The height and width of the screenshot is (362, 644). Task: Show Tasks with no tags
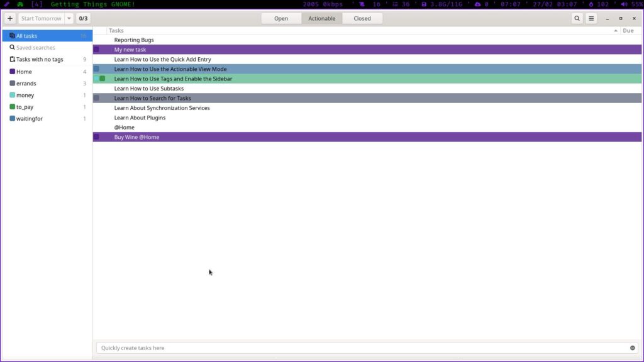pyautogui.click(x=48, y=60)
